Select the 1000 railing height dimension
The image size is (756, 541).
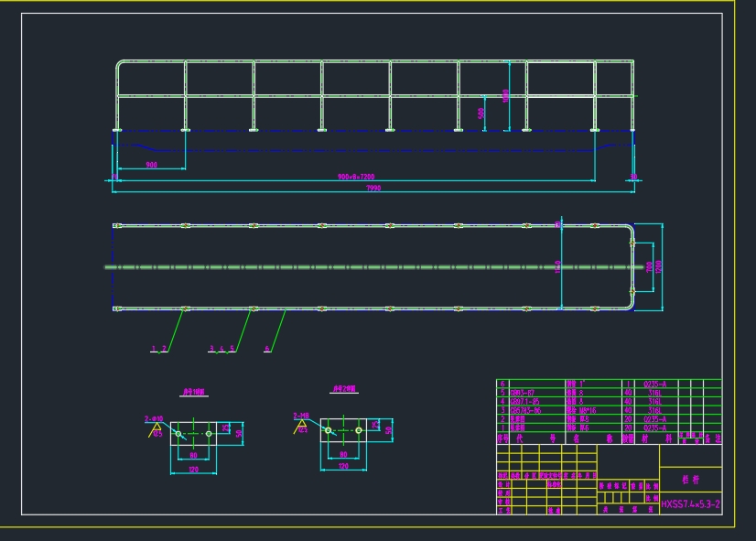[506, 95]
